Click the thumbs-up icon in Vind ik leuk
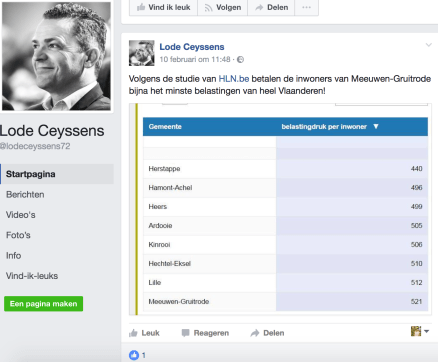 (x=141, y=7)
